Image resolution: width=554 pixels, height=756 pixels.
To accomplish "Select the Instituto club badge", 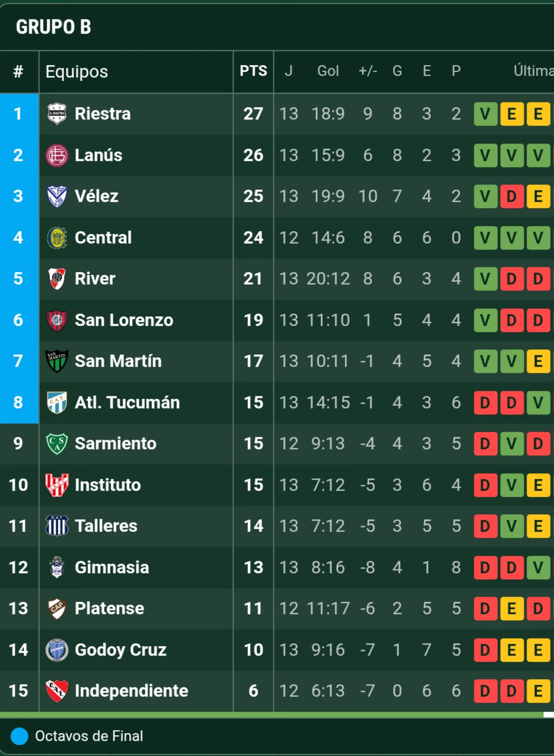I will click(57, 485).
